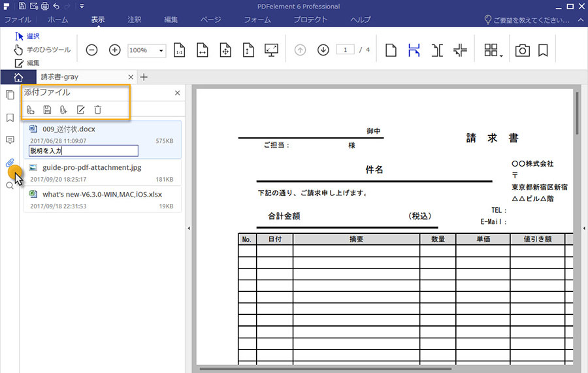This screenshot has height=373, width=588.
Task: Open the ファイル menu
Action: [18, 20]
